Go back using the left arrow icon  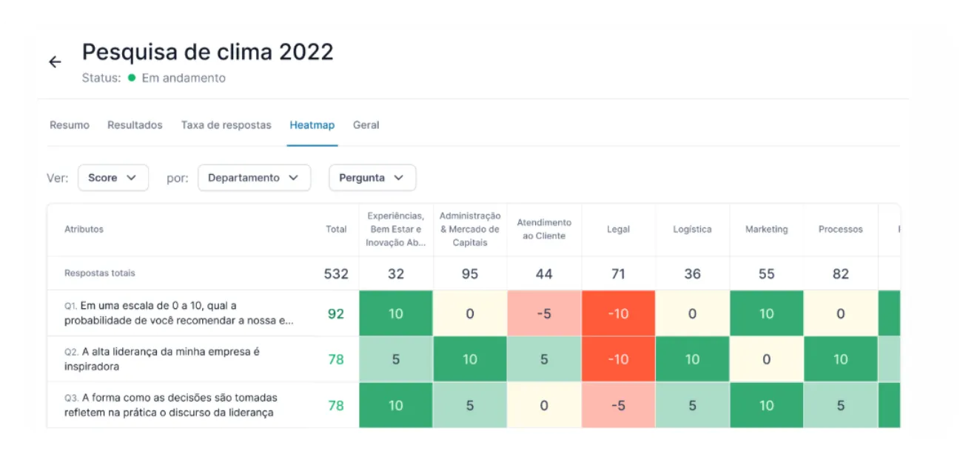(55, 62)
